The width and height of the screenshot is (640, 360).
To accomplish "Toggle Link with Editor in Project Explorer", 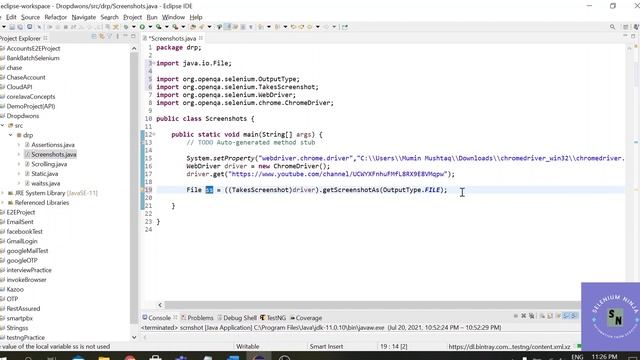I will click(x=102, y=37).
